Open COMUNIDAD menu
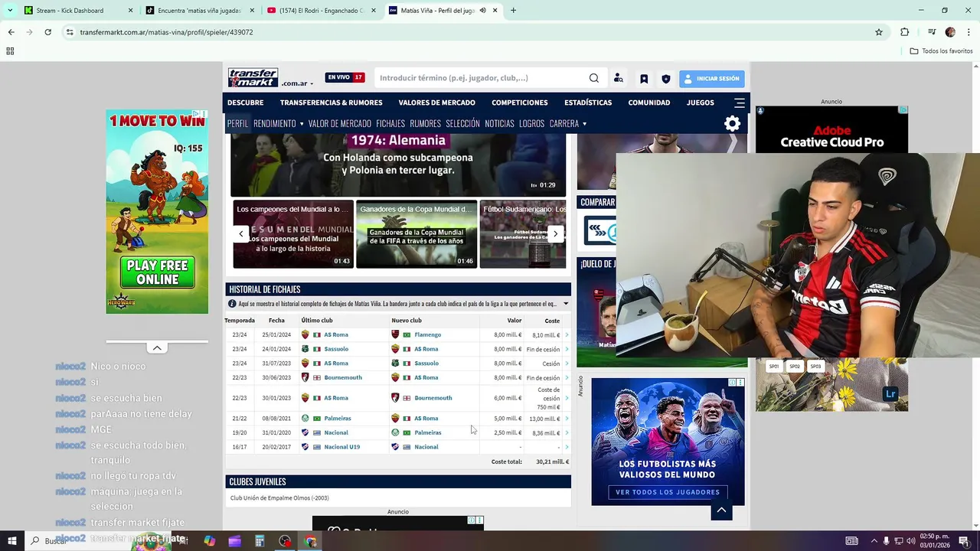Screen dimensions: 980x551 click(x=648, y=103)
